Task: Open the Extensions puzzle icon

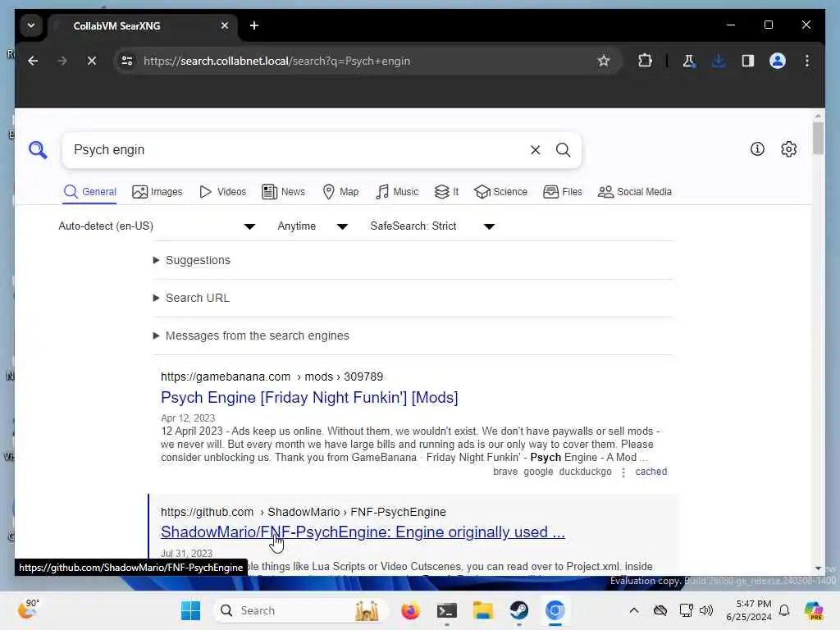Action: [646, 61]
